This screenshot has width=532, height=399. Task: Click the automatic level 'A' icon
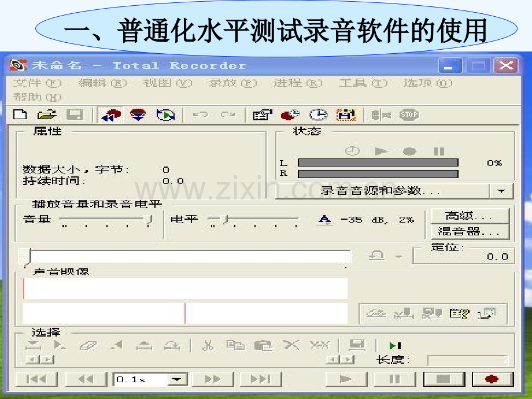325,220
